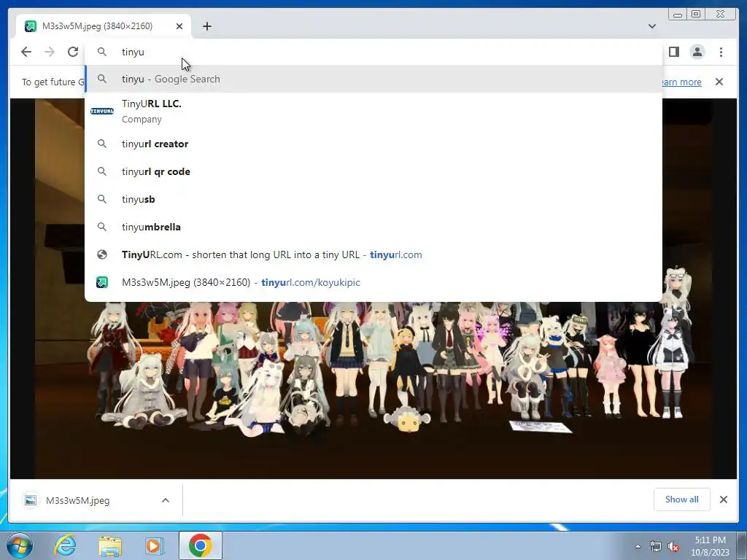Screen dimensions: 747x560
Task: Open the muted volume tray icon
Action: 673,546
